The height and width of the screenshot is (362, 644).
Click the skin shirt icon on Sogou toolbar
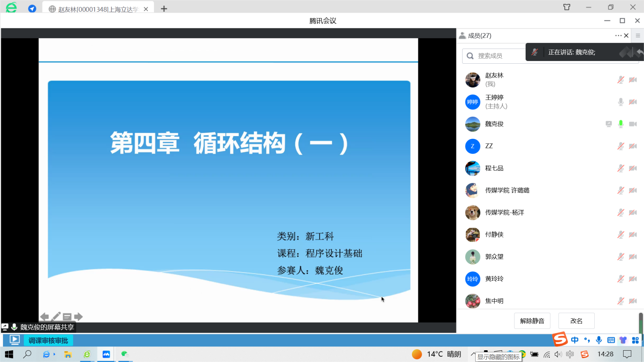(623, 340)
